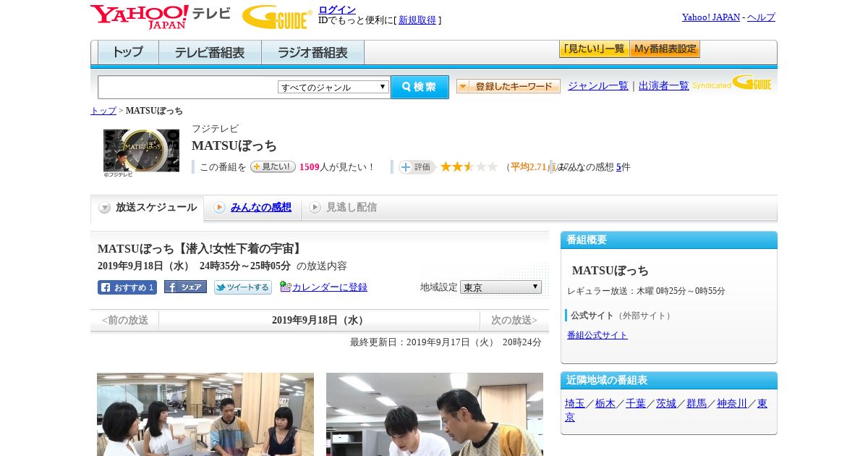The height and width of the screenshot is (456, 868).
Task: Open the 「見たい!」一覧 button
Action: point(595,49)
